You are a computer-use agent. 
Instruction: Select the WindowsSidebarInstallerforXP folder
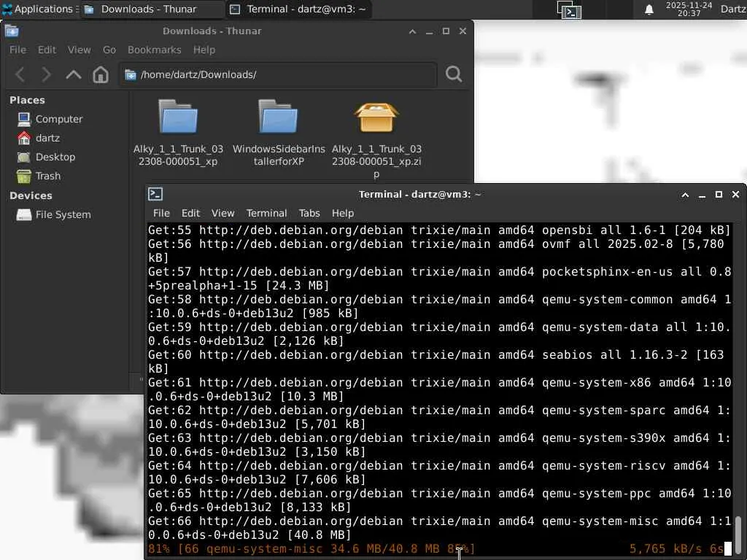click(x=279, y=133)
